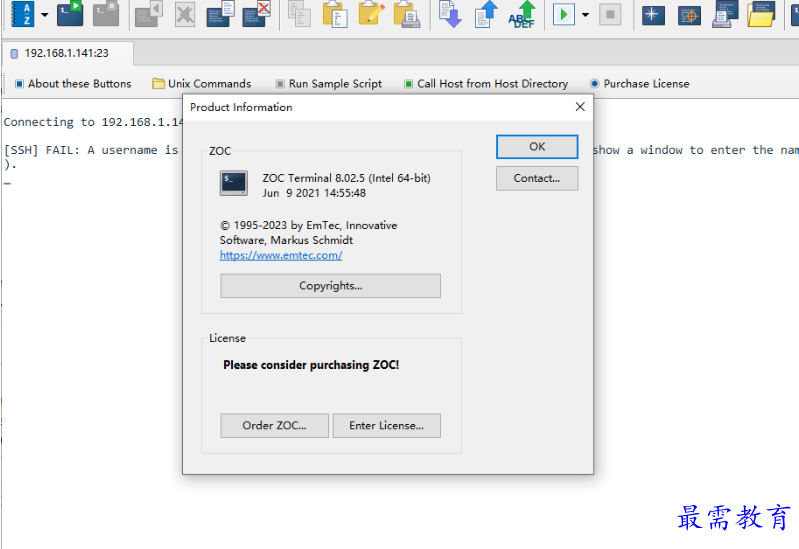Click the ZOC Terminal 8.02.5 version text
This screenshot has width=799, height=549.
(x=347, y=178)
